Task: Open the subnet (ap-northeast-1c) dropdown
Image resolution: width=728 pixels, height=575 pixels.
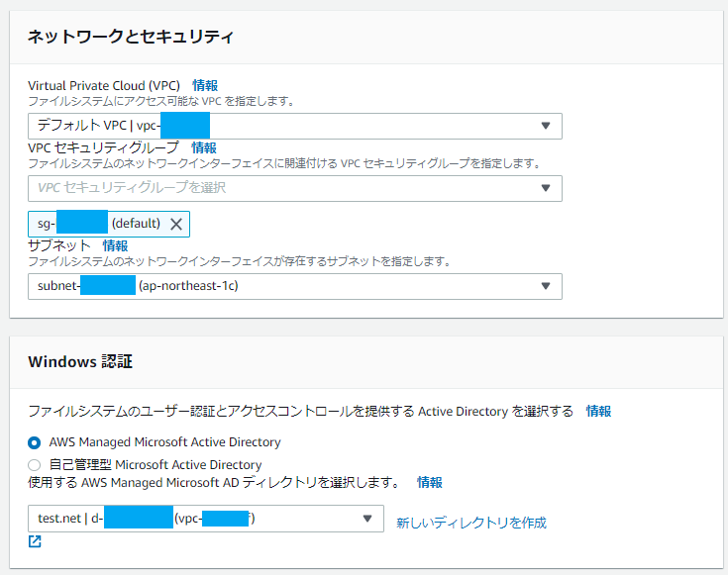Action: tap(295, 286)
